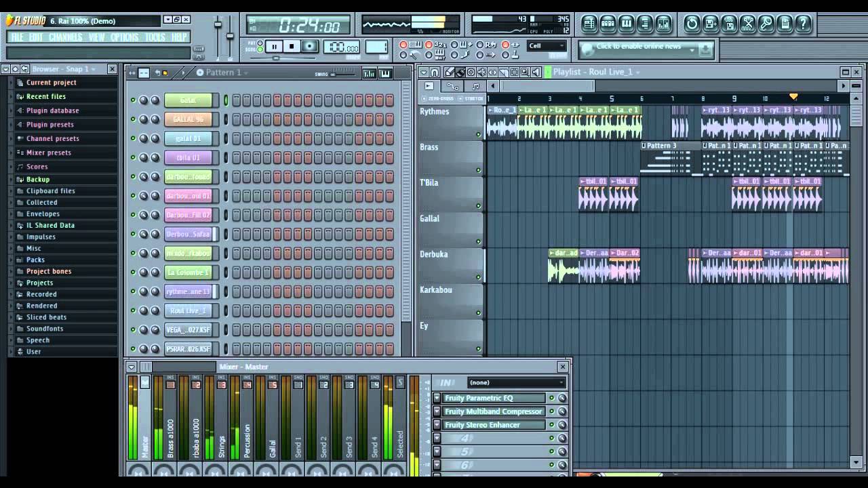Open the OPTIONS menu
The height and width of the screenshot is (488, 868).
tap(124, 37)
